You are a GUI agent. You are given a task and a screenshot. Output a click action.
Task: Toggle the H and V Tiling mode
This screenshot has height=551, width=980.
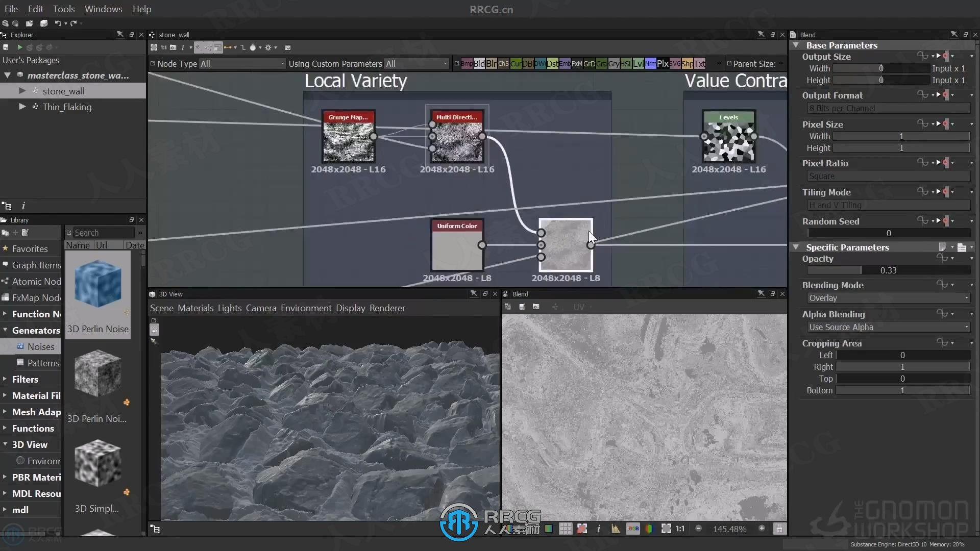[886, 205]
